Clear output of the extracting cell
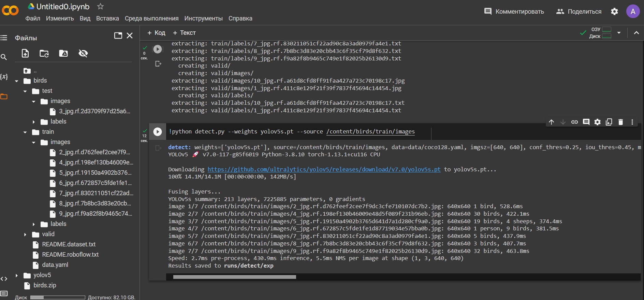 click(x=158, y=64)
